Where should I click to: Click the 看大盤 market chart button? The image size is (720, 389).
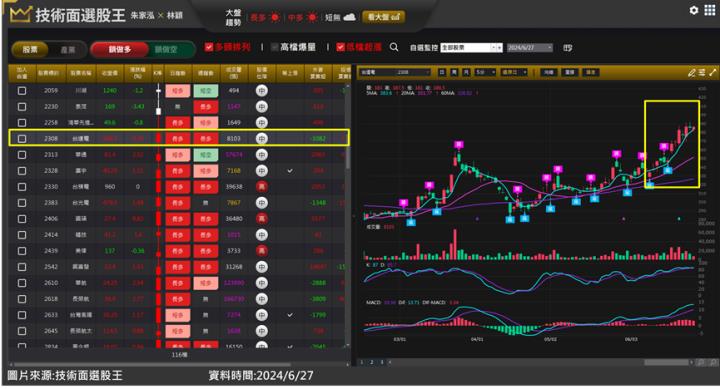coord(383,17)
